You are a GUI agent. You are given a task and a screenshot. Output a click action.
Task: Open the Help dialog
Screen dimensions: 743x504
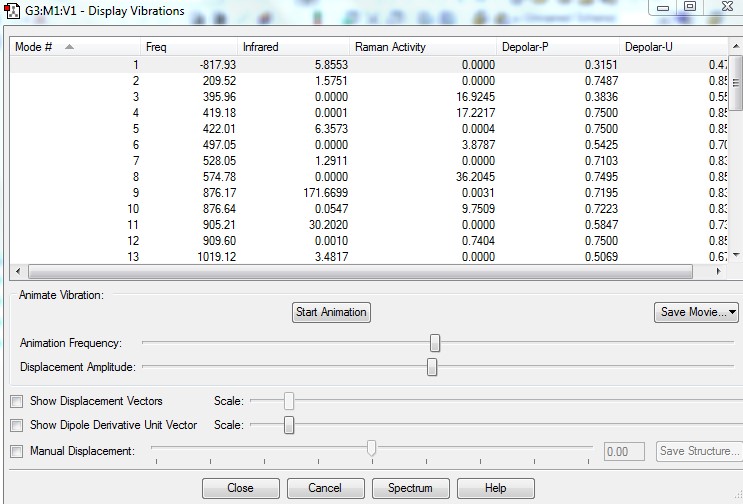(x=496, y=488)
